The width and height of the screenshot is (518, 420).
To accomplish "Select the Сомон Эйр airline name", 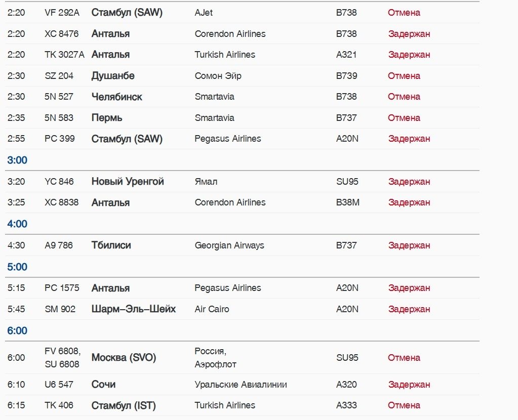I will coord(218,76).
